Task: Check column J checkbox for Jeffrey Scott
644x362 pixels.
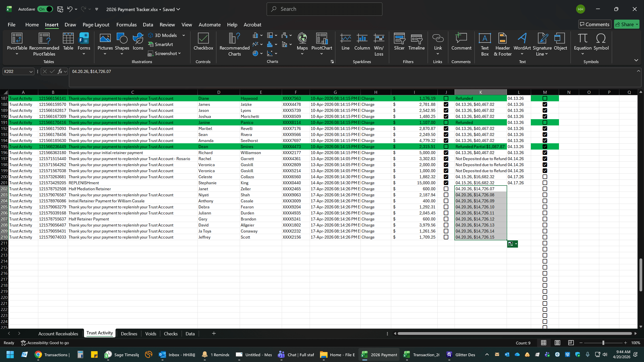Action: (x=446, y=237)
